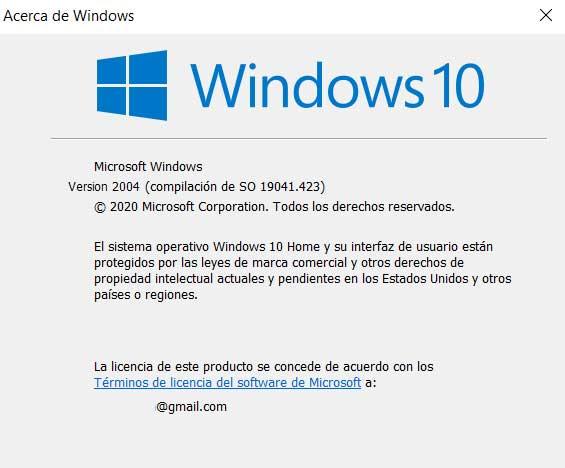This screenshot has height=468, width=565.
Task: Open Términos de licencia del software de Microsoft link
Action: point(227,382)
